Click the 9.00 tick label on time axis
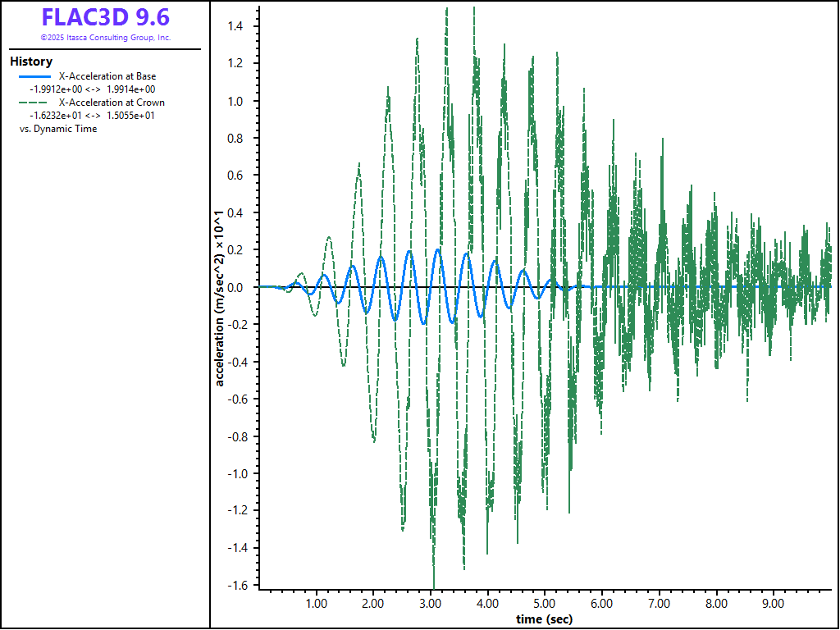Viewport: 840px width, 630px height. (x=774, y=604)
